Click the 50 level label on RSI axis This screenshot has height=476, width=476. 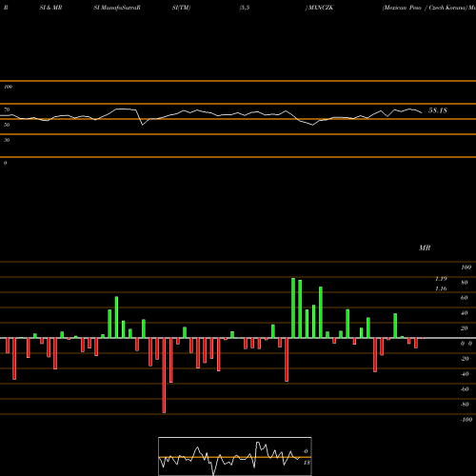click(x=7, y=125)
